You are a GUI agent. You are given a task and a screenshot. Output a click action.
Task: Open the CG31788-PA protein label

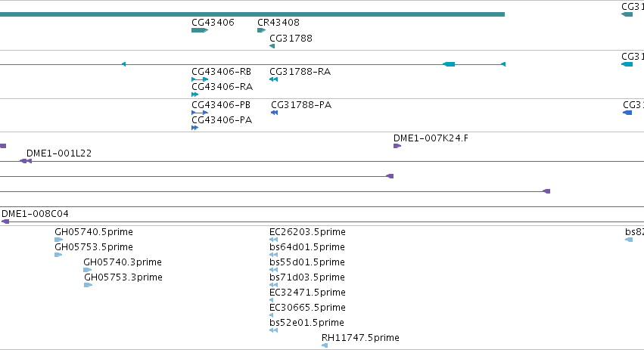301,104
